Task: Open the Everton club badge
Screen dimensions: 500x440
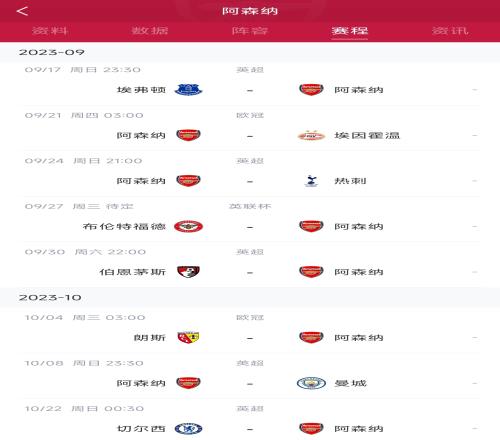Action: point(188,90)
